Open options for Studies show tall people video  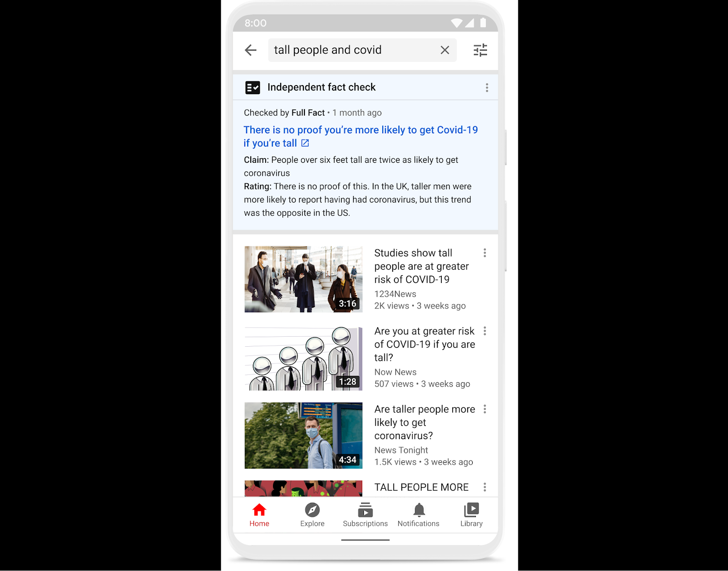point(485,253)
